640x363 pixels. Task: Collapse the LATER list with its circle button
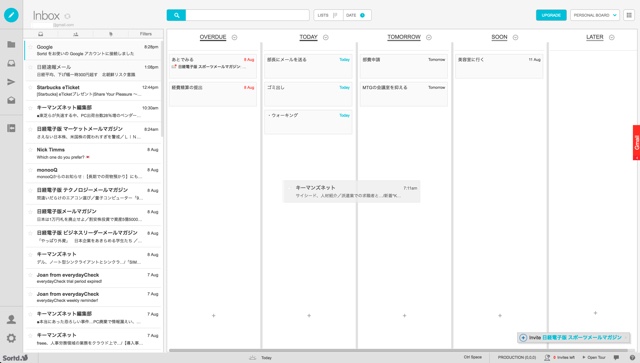pyautogui.click(x=612, y=37)
